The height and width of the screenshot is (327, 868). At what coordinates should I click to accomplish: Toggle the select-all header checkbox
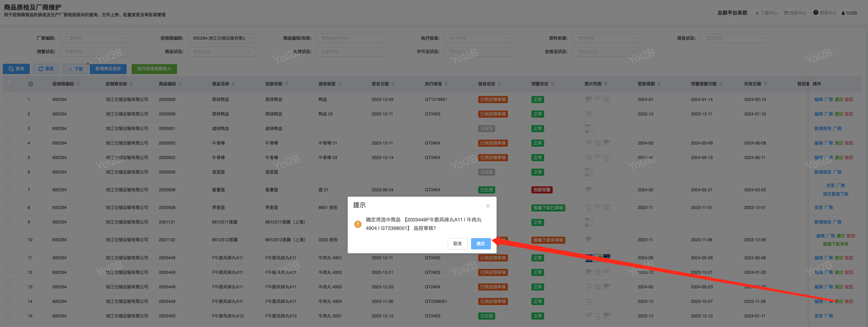pos(9,83)
